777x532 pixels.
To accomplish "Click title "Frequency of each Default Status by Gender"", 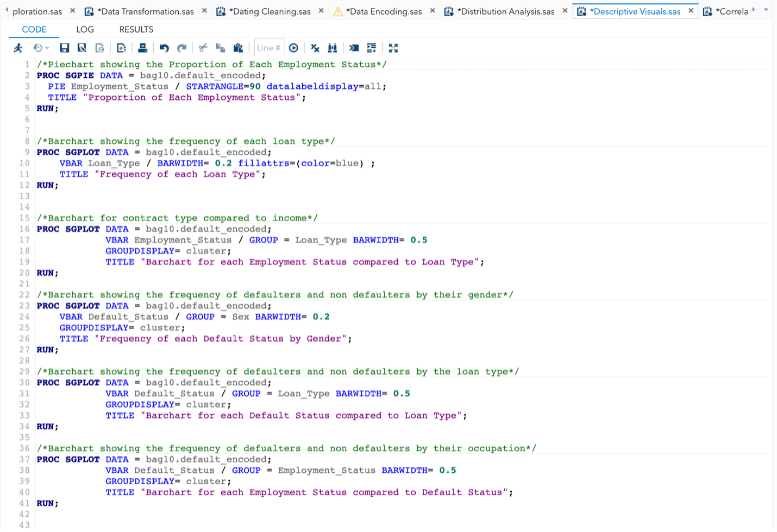I will coord(220,339).
